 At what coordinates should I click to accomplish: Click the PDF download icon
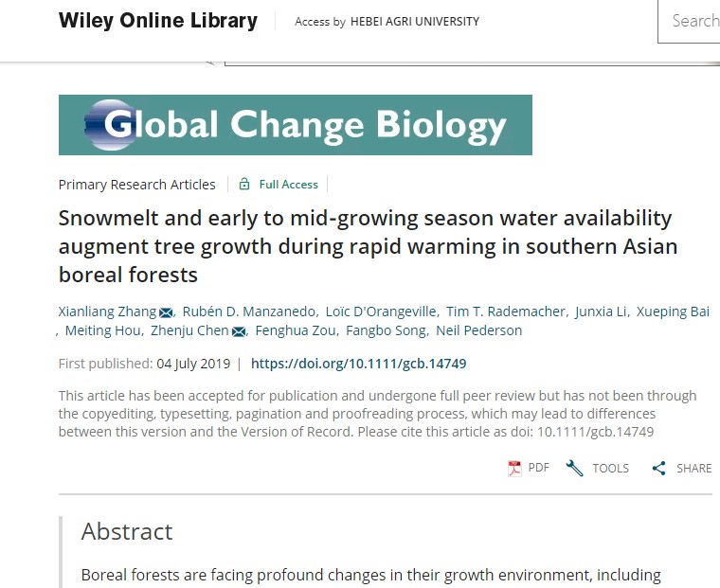(x=514, y=469)
